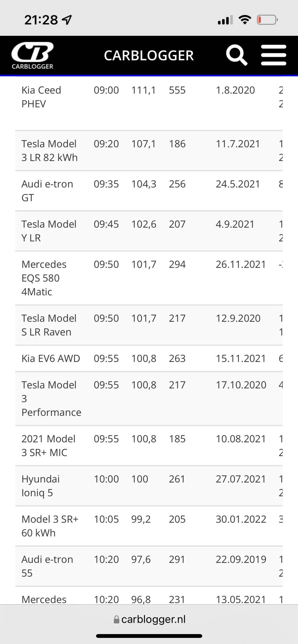Tap the battery status icon

coord(267,20)
